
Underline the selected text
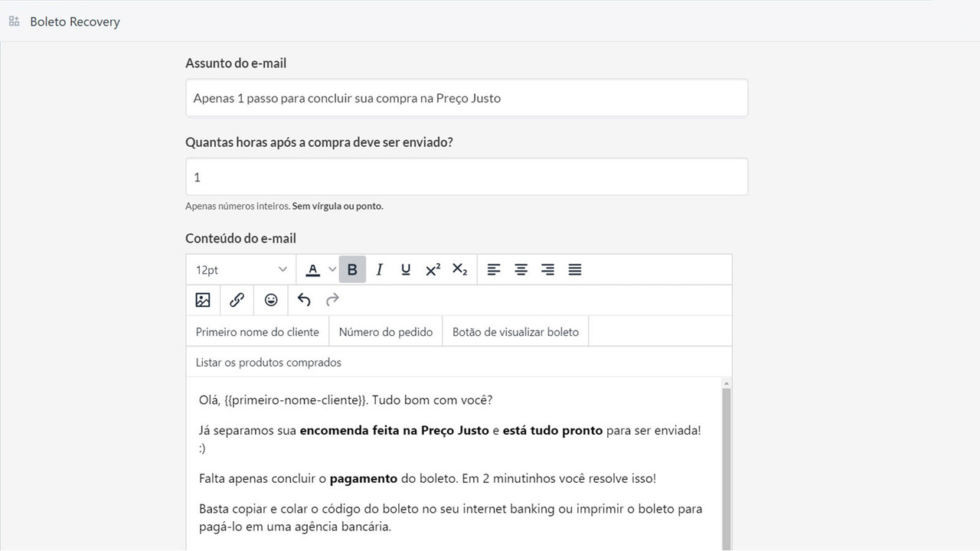point(406,269)
